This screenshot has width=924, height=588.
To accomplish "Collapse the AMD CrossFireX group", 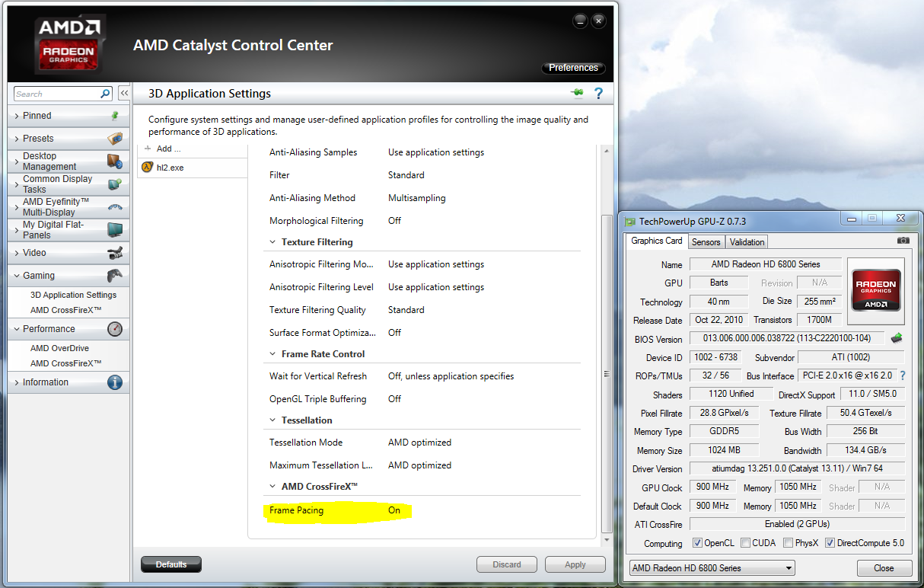I will (273, 486).
